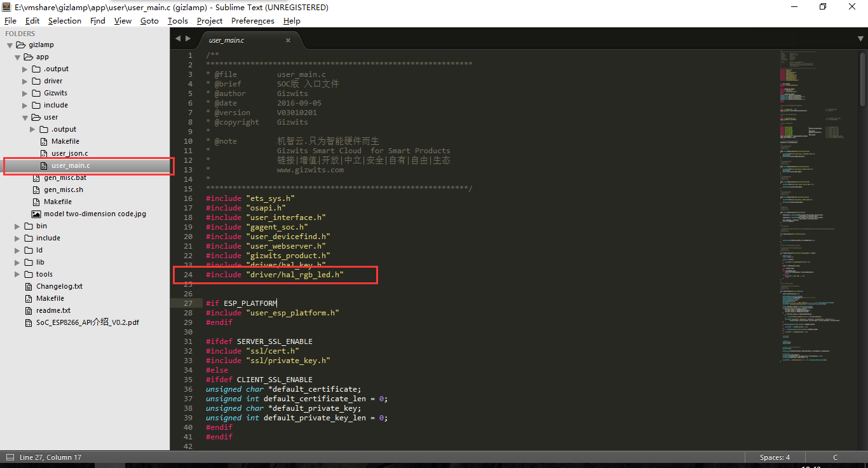868x468 pixels.
Task: Click the sidebar toggle icon in status bar
Action: click(x=10, y=457)
